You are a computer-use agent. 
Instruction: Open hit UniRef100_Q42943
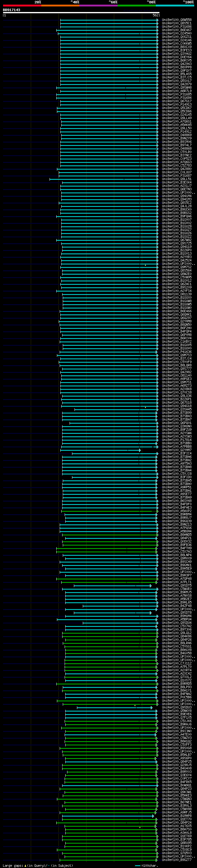(177, 64)
